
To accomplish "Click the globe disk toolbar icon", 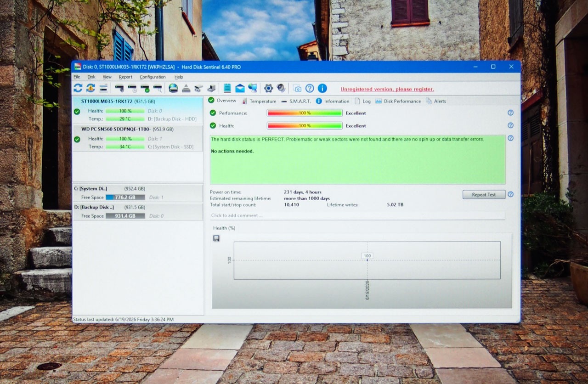I will click(x=173, y=88).
